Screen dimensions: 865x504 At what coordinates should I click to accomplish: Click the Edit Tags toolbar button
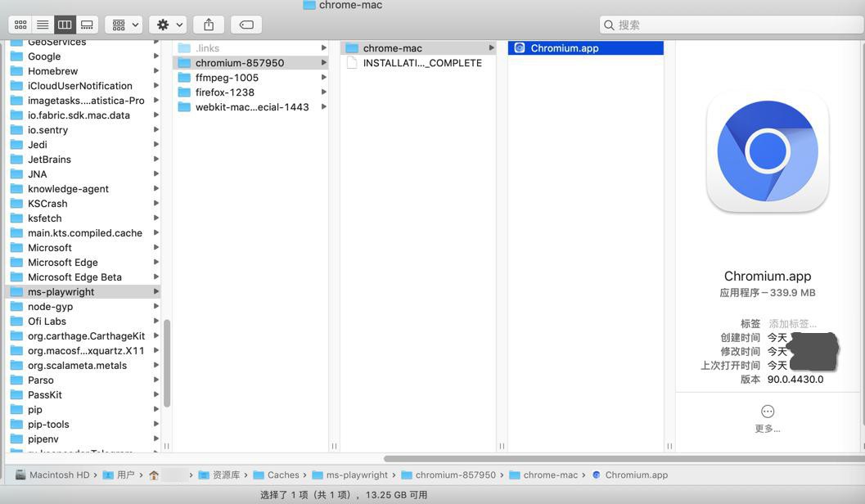pyautogui.click(x=246, y=25)
